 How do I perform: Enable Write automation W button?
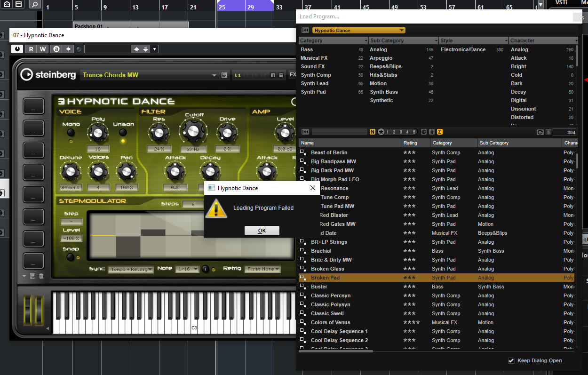pos(43,49)
